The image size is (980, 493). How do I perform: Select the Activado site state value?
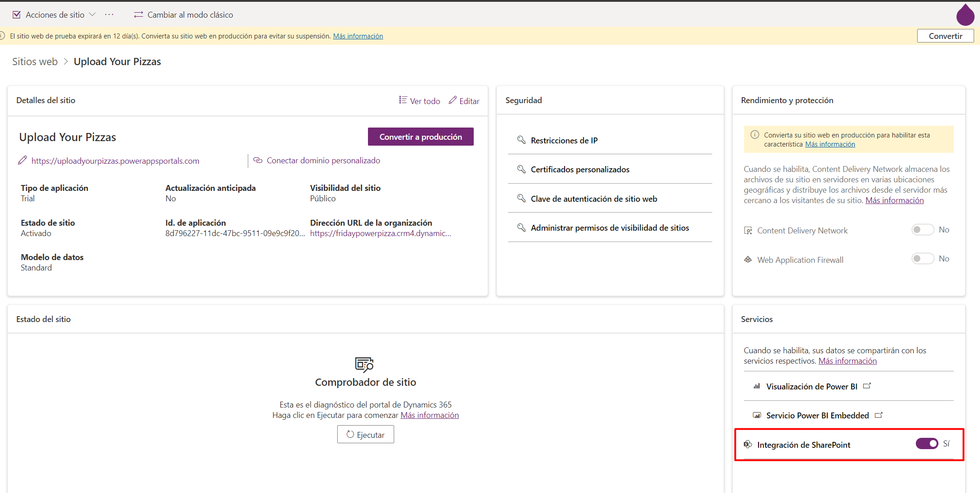[36, 233]
